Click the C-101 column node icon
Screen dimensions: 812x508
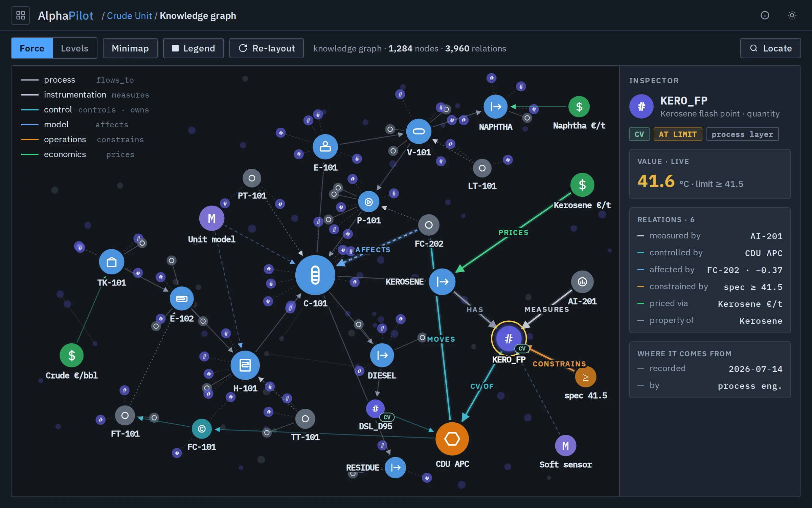tap(315, 275)
